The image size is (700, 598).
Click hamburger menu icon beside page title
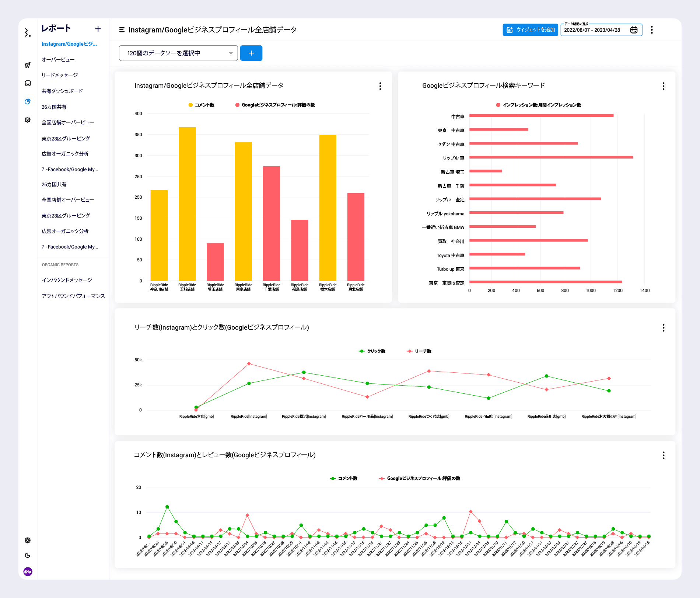tap(122, 30)
